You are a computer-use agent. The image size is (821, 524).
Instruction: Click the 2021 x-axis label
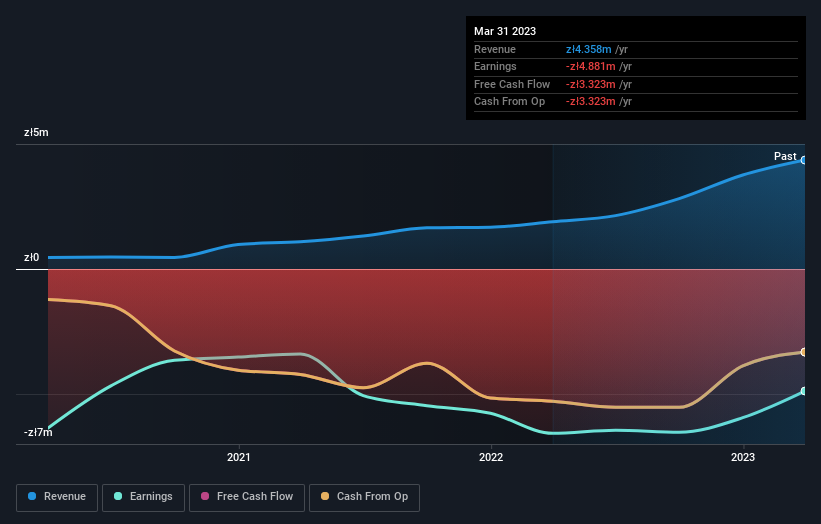point(239,457)
